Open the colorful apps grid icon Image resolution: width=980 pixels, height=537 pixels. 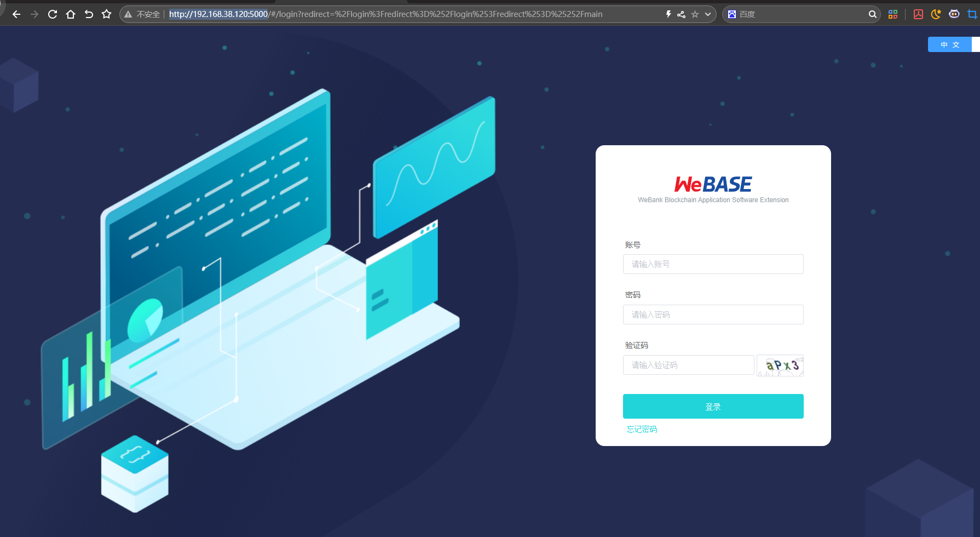click(x=893, y=14)
